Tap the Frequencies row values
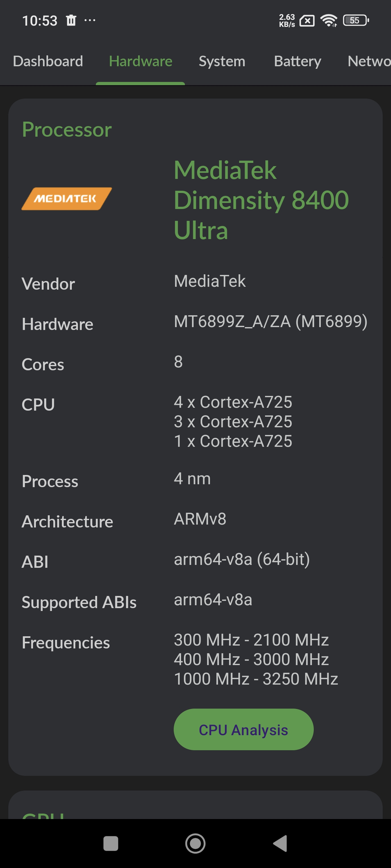The height and width of the screenshot is (868, 391). point(256,659)
